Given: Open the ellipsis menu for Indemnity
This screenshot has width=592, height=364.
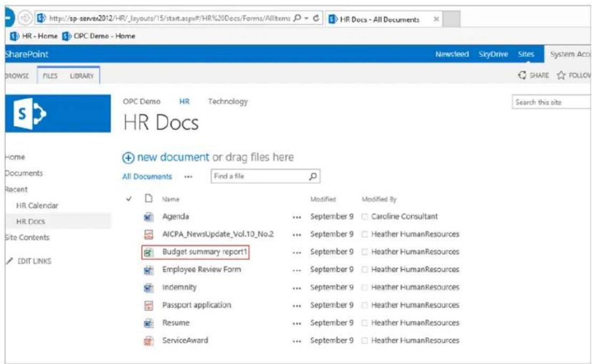Looking at the screenshot, I should tap(297, 289).
